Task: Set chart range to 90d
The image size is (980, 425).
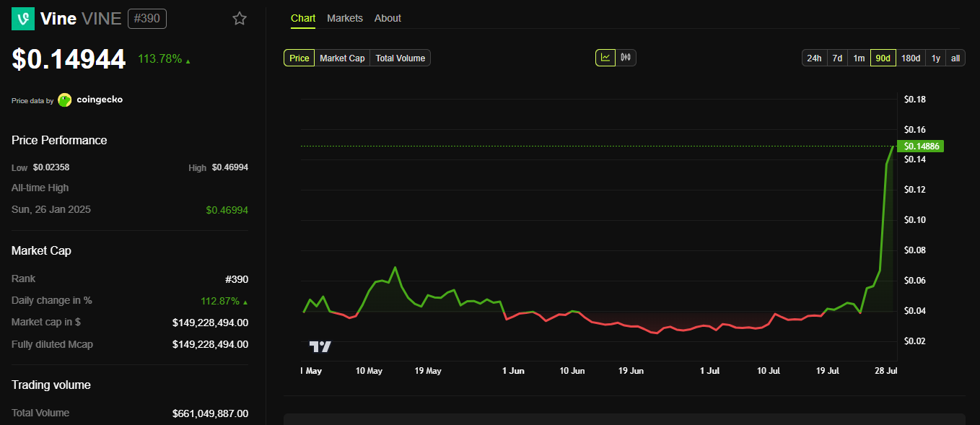Action: point(883,58)
